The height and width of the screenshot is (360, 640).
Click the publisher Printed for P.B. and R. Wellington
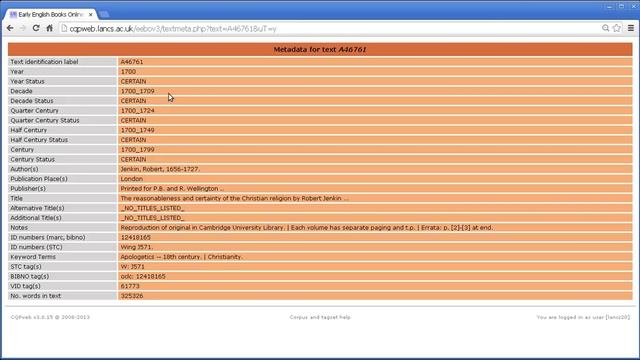tap(172, 189)
